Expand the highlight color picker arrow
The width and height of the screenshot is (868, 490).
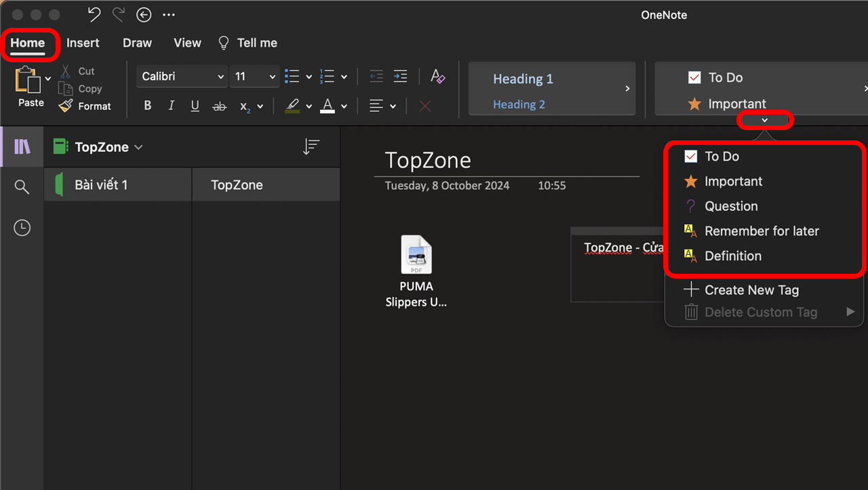tap(309, 106)
